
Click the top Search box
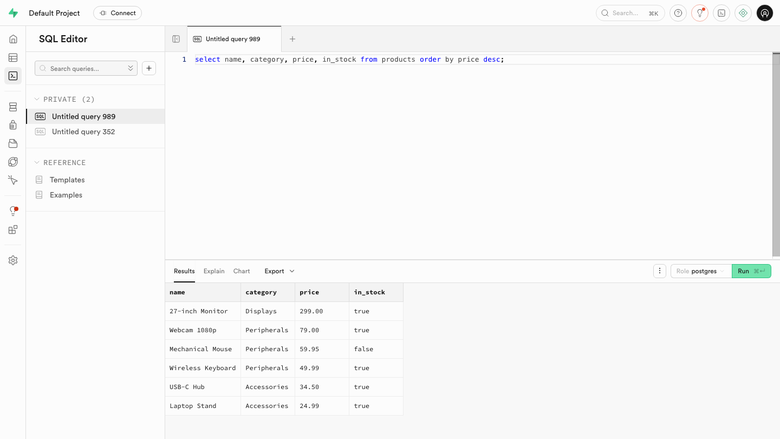click(630, 13)
